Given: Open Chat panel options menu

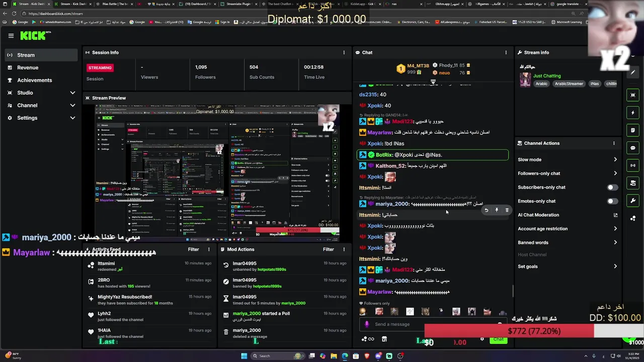Looking at the screenshot, I should pyautogui.click(x=506, y=52).
